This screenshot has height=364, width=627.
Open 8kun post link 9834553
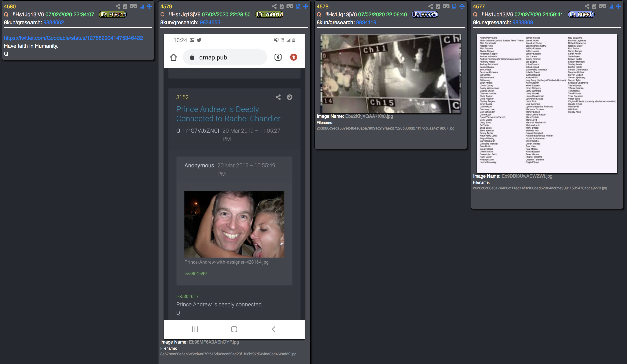coord(210,22)
